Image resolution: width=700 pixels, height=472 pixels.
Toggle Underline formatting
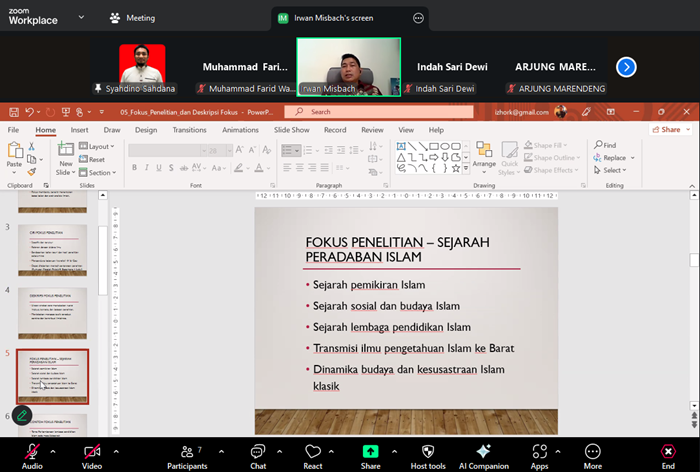[159, 167]
